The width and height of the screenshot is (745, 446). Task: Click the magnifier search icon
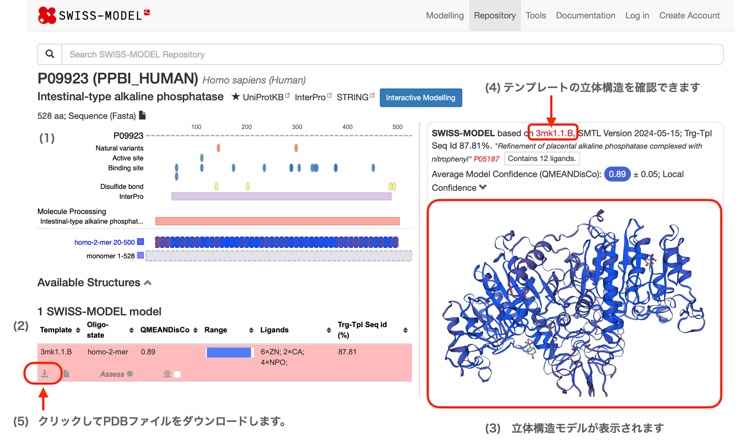click(50, 54)
